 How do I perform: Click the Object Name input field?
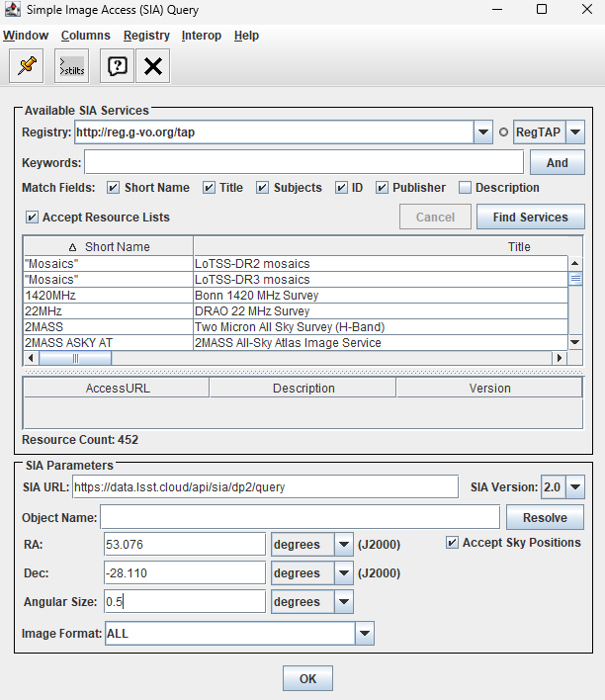coord(301,517)
